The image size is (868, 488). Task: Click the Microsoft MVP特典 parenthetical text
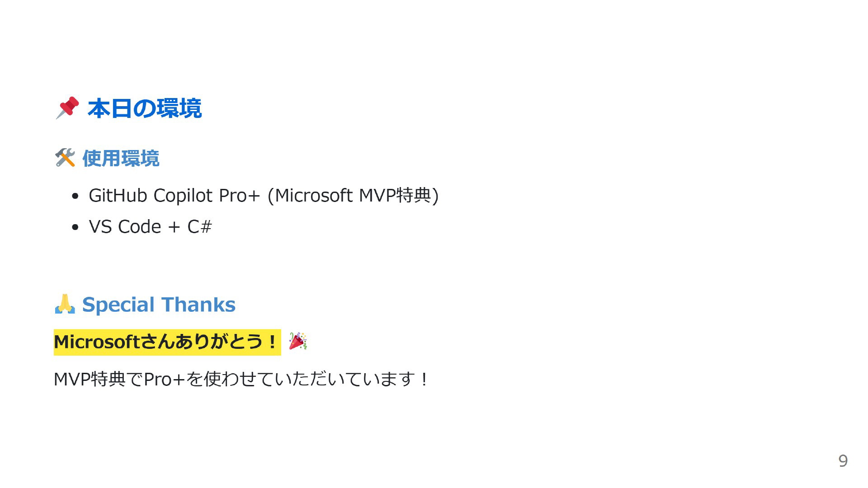click(353, 196)
